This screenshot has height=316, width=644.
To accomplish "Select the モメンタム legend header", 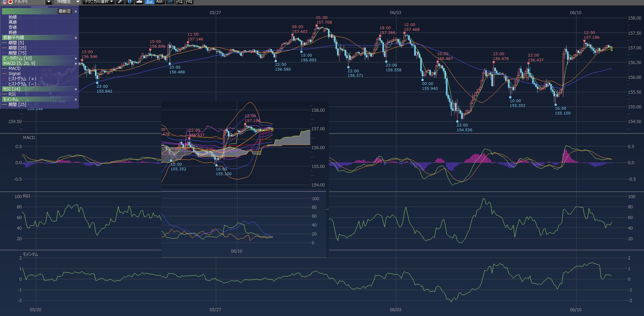I will click(x=11, y=99).
